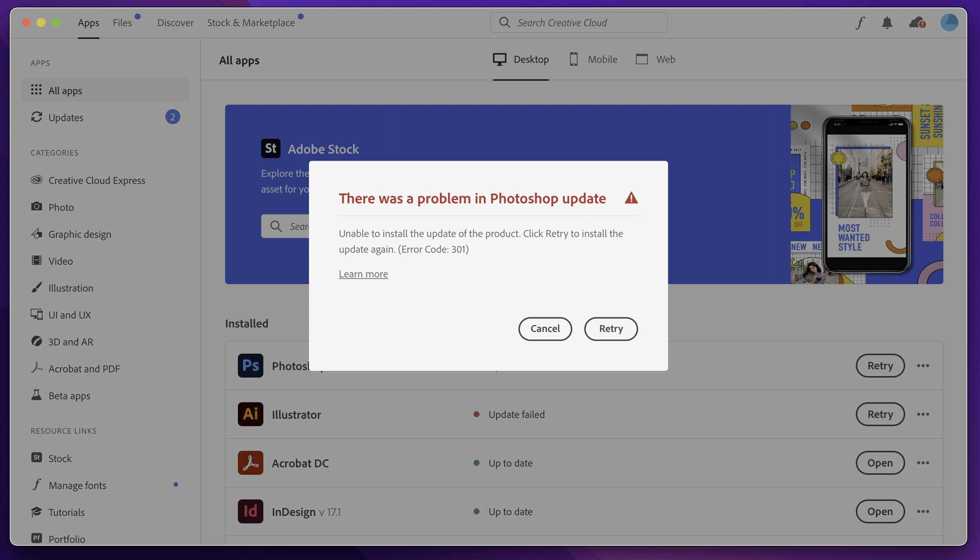Screen dimensions: 980x560
Task: Select the Mobile platform tab
Action: coord(593,59)
